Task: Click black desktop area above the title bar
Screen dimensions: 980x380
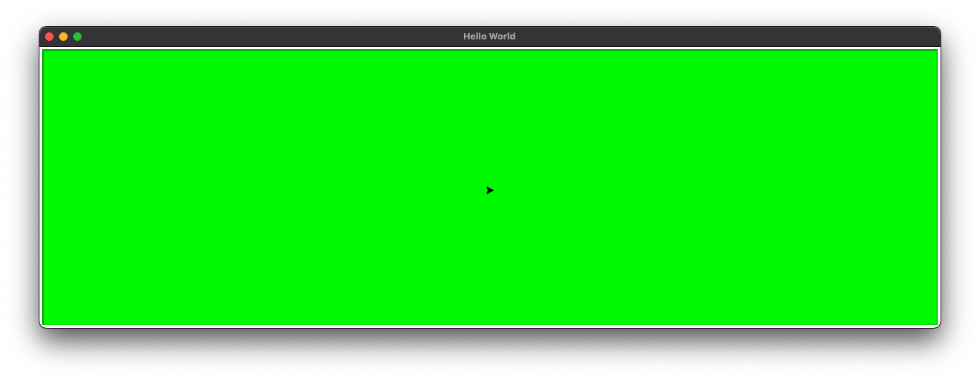Action: click(490, 13)
